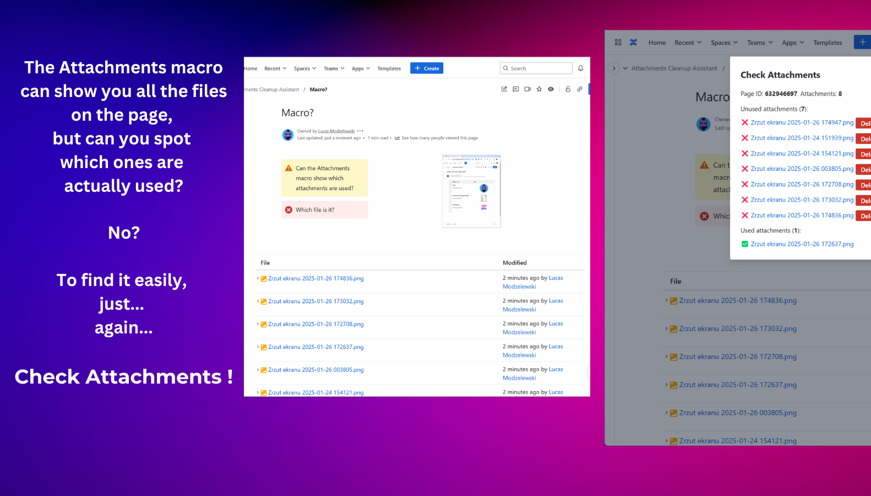This screenshot has width=871, height=496.
Task: Open Recent dropdown on left page nav
Action: (x=275, y=68)
